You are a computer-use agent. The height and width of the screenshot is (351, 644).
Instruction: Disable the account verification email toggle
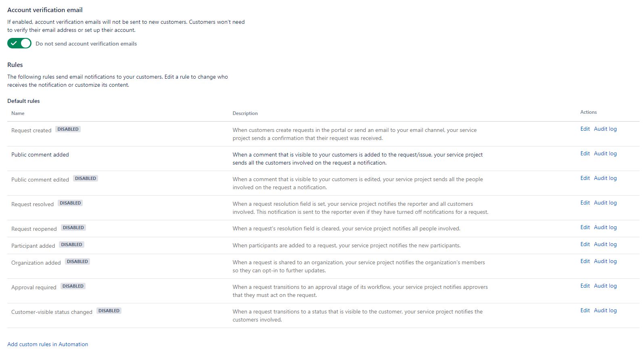[x=19, y=43]
